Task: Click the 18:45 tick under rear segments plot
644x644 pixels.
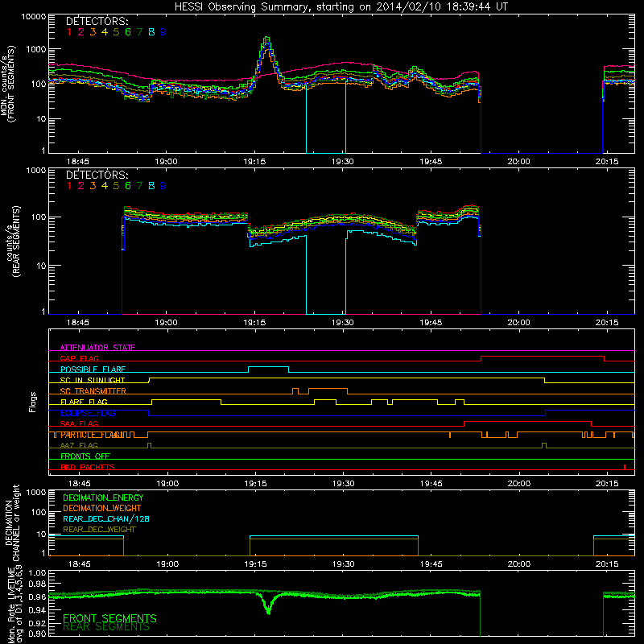Action: coord(78,323)
